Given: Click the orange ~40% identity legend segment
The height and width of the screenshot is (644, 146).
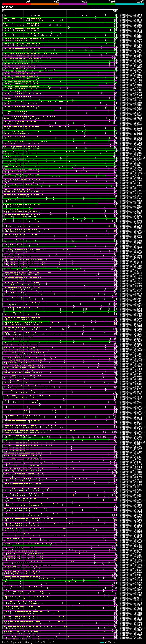Looking at the screenshot, I should [x=45, y=4].
